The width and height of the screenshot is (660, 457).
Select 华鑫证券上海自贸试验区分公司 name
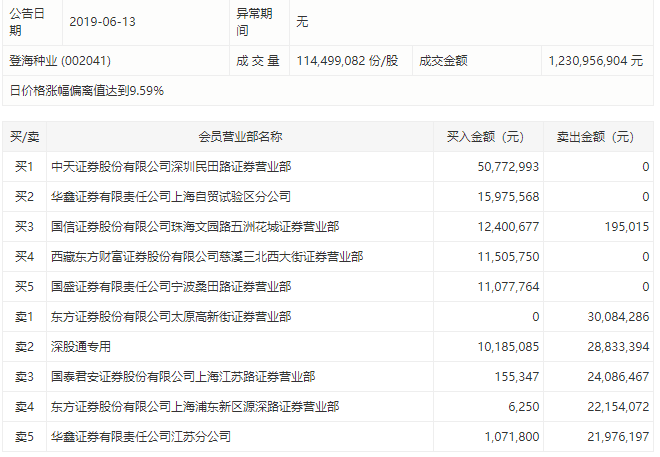tap(171, 197)
